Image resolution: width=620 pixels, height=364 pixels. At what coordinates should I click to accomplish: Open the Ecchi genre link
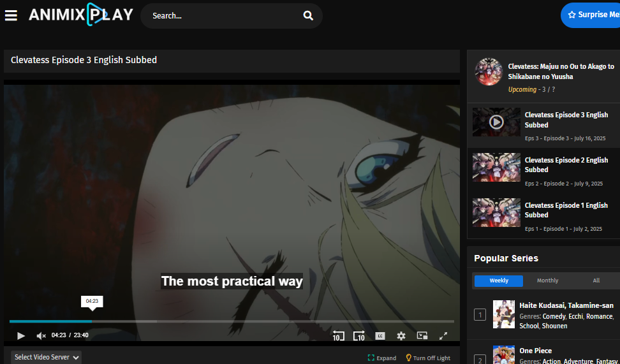(576, 317)
